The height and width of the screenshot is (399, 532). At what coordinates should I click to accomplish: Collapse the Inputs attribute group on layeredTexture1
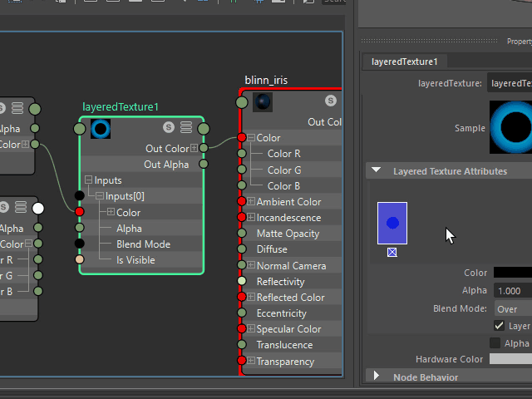click(89, 180)
